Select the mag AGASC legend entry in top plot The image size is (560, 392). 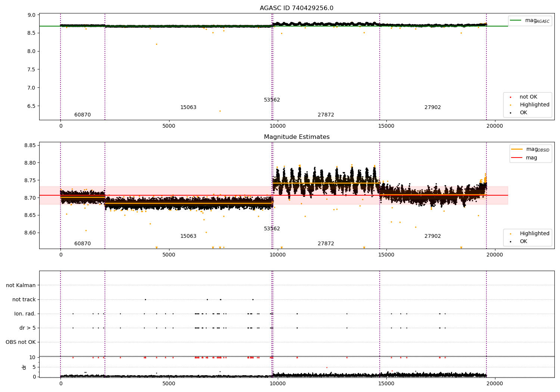pos(530,21)
